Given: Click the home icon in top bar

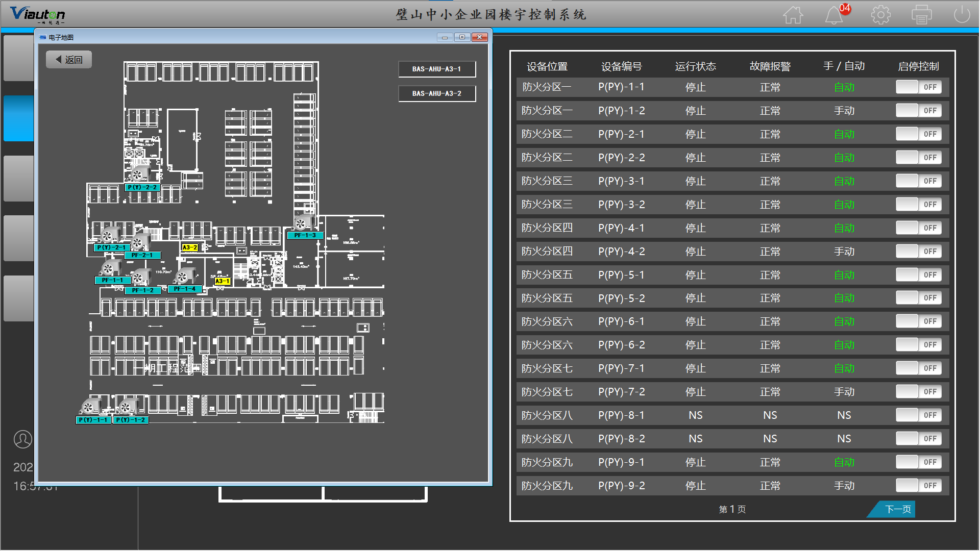Looking at the screenshot, I should click(x=793, y=15).
